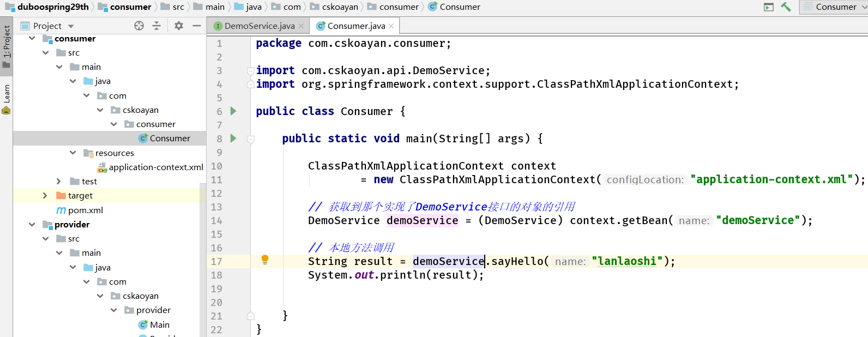Screen dimensions: 868x337
Task: Fold the import block at line 3
Action: click(251, 71)
